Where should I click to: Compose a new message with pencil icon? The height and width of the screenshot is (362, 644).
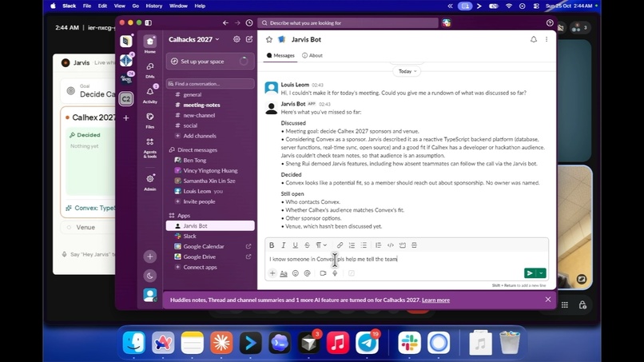coord(249,39)
